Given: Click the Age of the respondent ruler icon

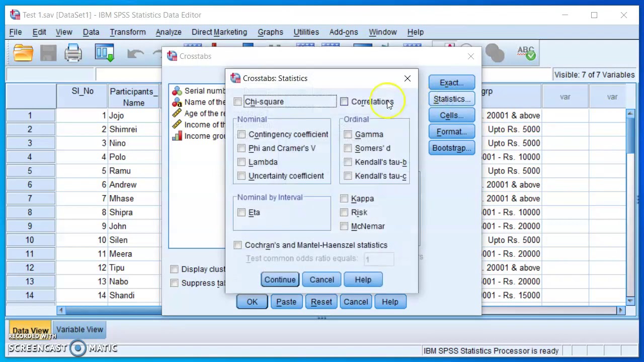Looking at the screenshot, I should pos(177,114).
